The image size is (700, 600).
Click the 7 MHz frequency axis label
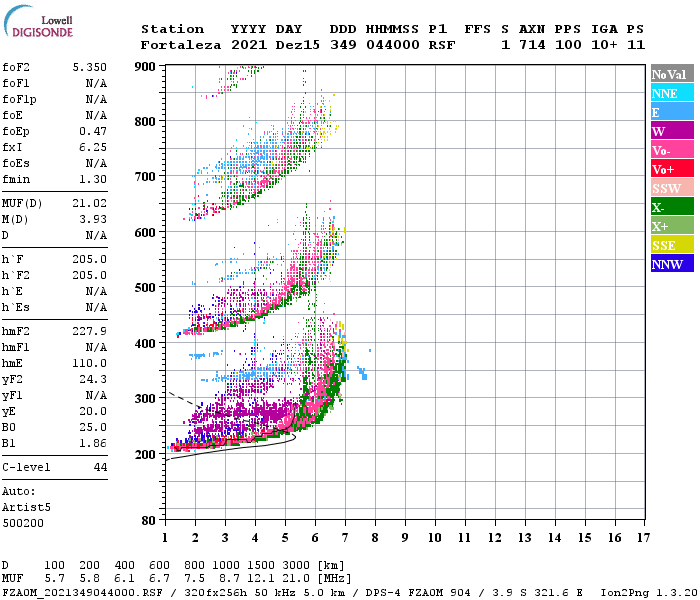345,538
